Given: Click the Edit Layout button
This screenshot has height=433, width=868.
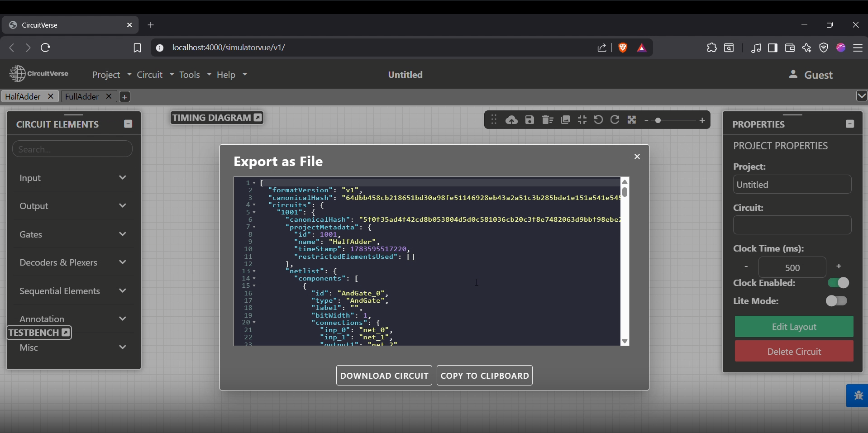Looking at the screenshot, I should point(794,327).
